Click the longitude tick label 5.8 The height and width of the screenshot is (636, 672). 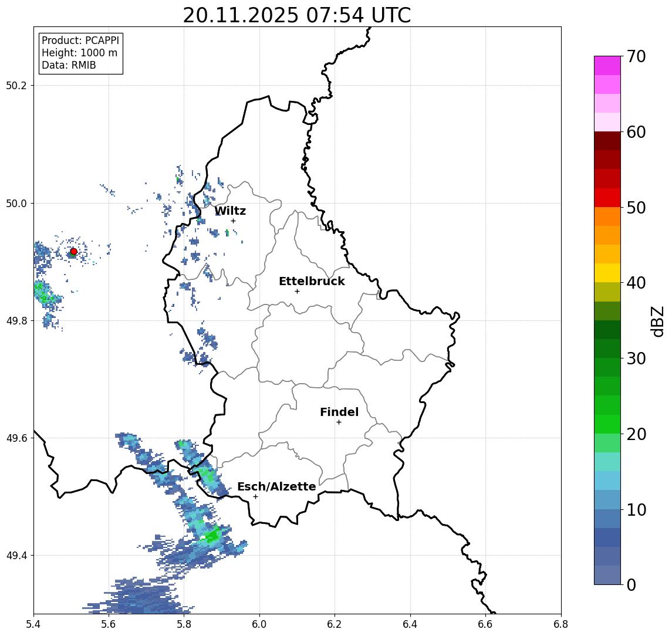(184, 624)
